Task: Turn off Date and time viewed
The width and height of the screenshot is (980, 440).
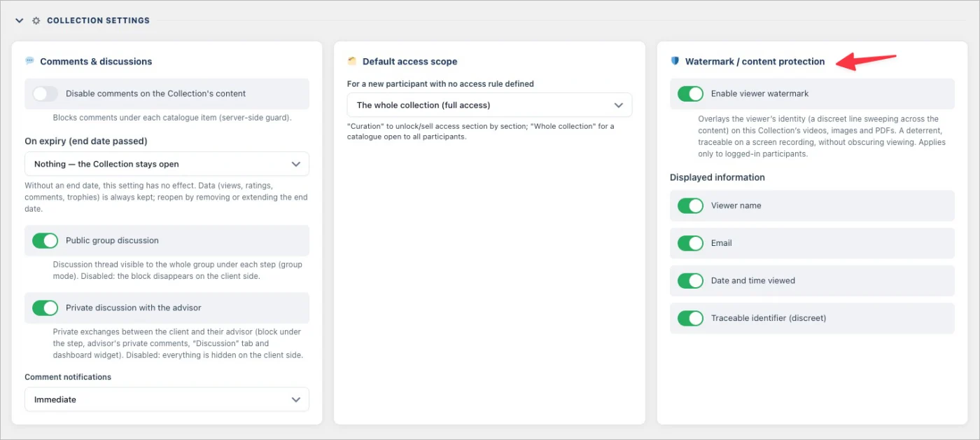Action: point(690,280)
